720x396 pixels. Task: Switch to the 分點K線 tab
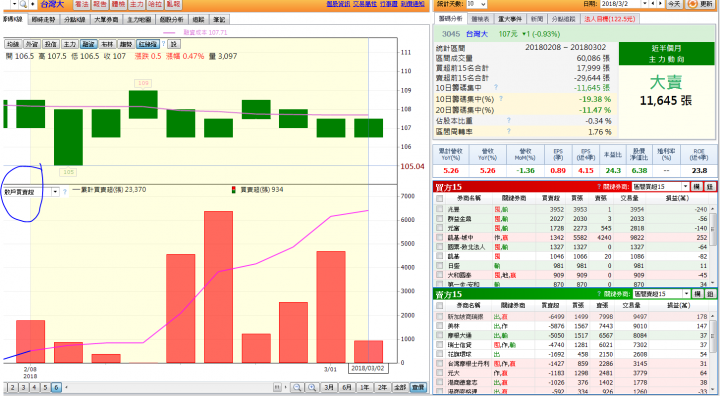(x=74, y=20)
